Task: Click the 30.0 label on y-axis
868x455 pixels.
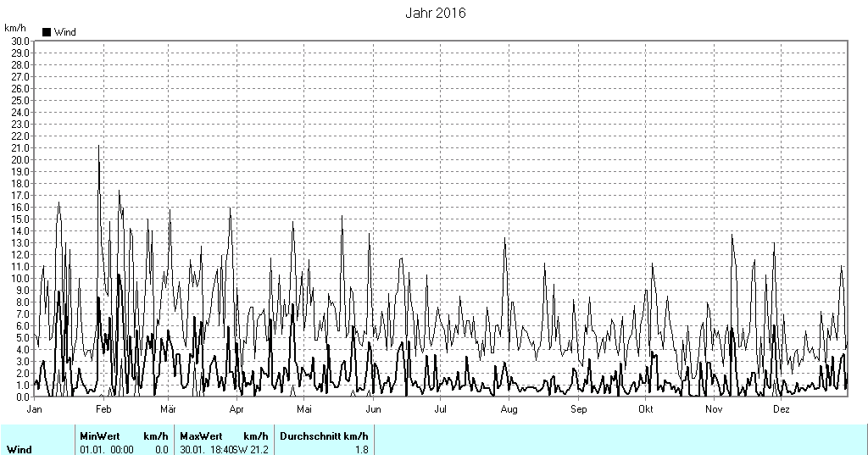Action: [19, 41]
